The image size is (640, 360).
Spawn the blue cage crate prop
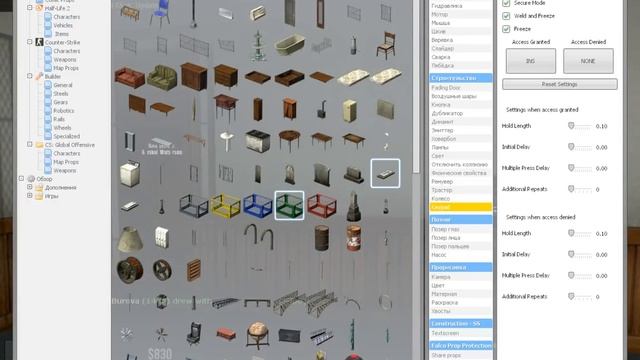click(258, 206)
